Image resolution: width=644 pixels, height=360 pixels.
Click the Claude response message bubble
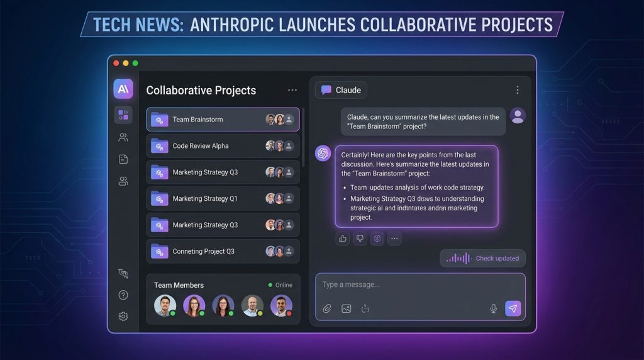coord(416,186)
